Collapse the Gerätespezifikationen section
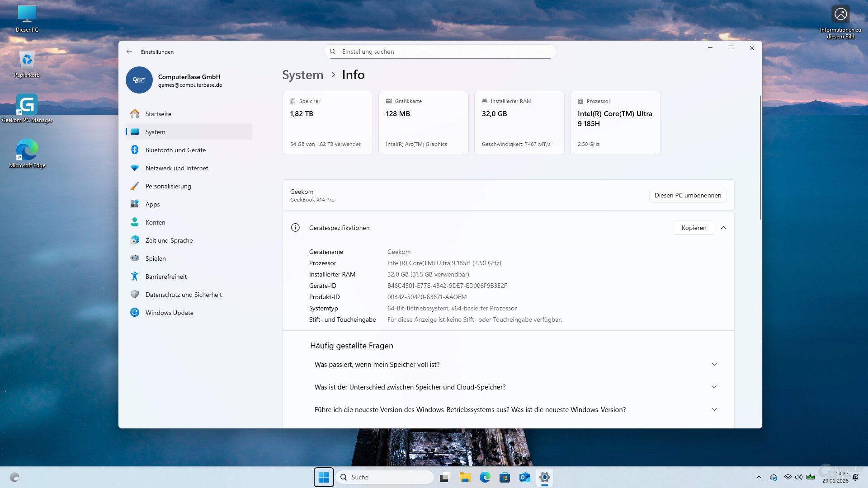868x488 pixels. (x=723, y=228)
